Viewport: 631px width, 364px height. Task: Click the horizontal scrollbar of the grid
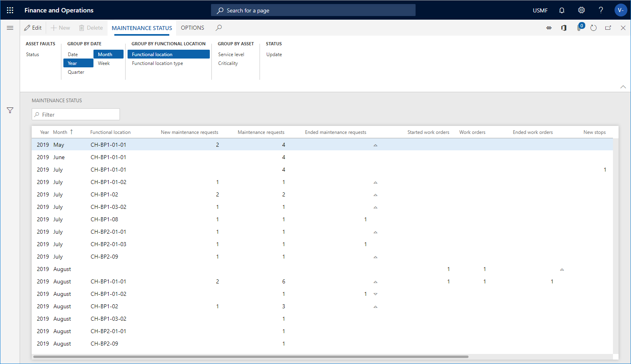(x=251, y=356)
